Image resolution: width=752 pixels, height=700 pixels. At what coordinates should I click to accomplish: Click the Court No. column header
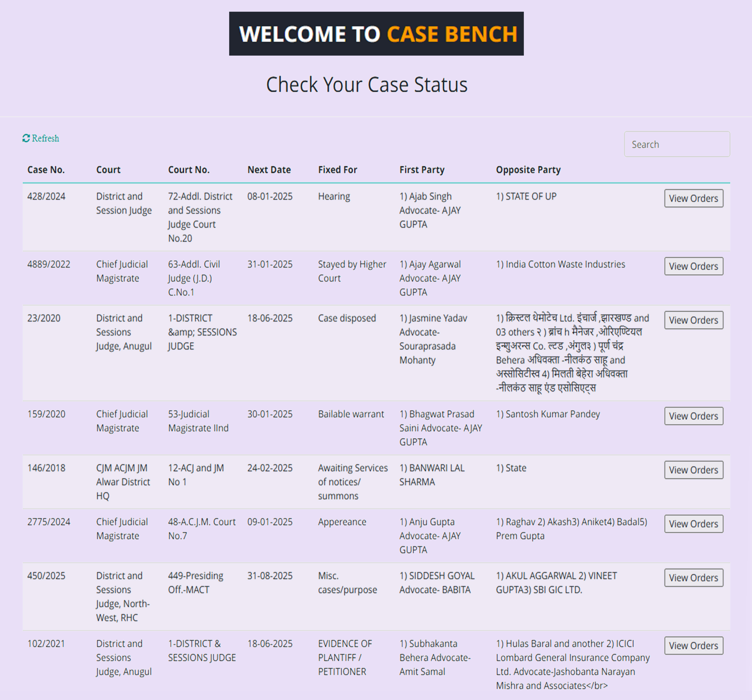pyautogui.click(x=188, y=170)
